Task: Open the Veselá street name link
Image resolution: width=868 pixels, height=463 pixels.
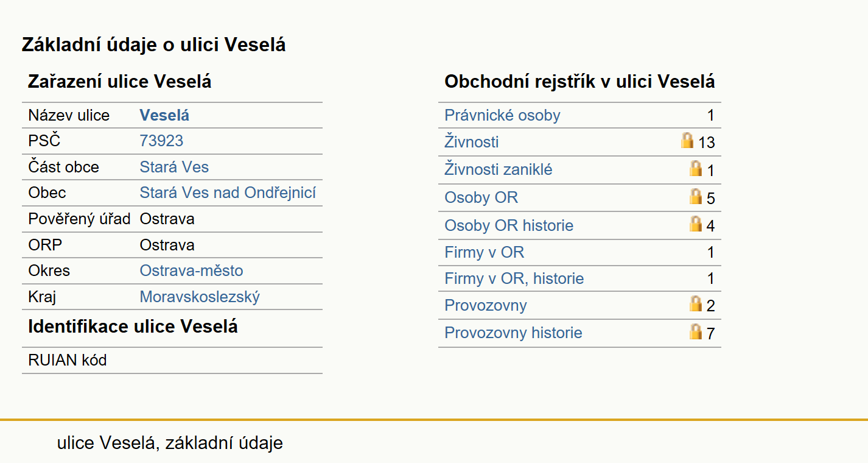Action: (x=164, y=115)
